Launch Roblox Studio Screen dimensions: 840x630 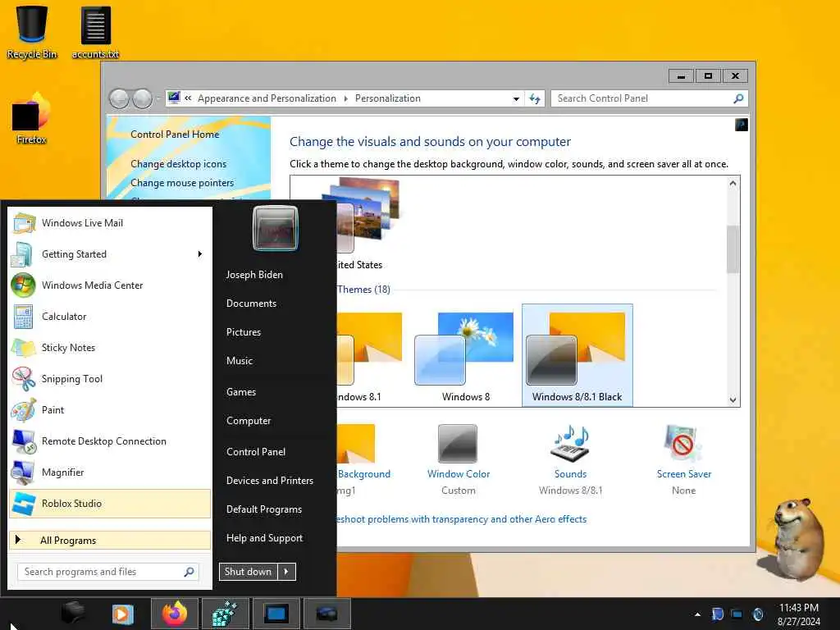[110, 503]
